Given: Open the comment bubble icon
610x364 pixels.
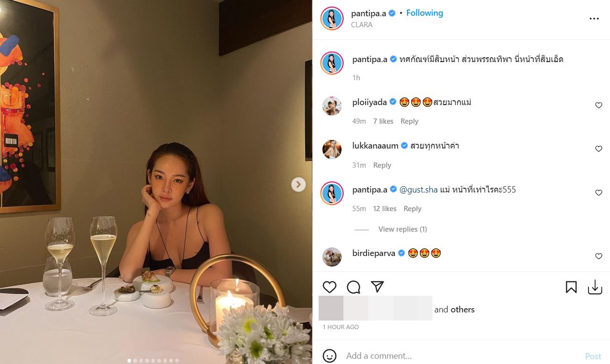Looking at the screenshot, I should (353, 287).
